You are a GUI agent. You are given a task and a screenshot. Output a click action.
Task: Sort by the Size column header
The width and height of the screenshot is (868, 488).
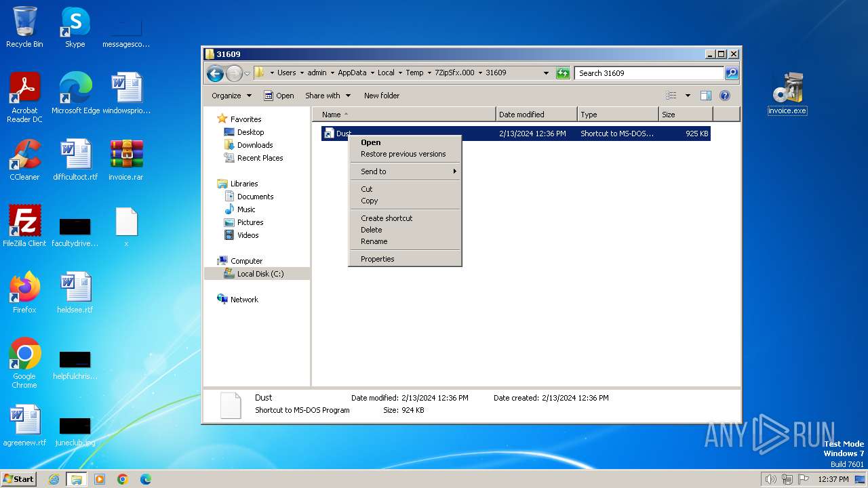tap(686, 115)
